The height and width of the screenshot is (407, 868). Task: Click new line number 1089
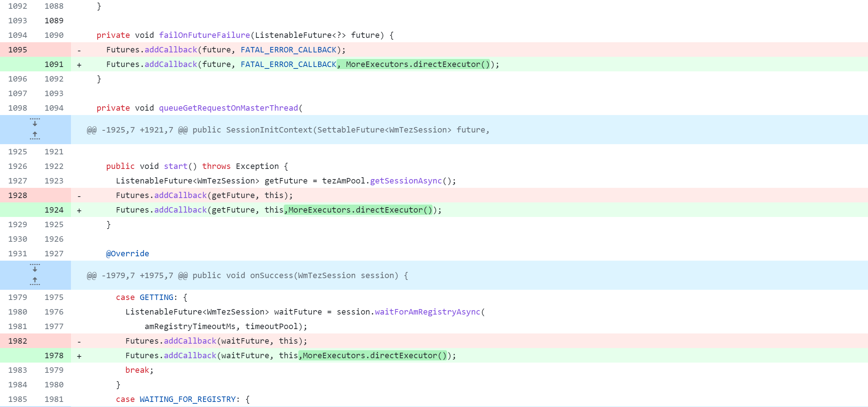coord(54,20)
